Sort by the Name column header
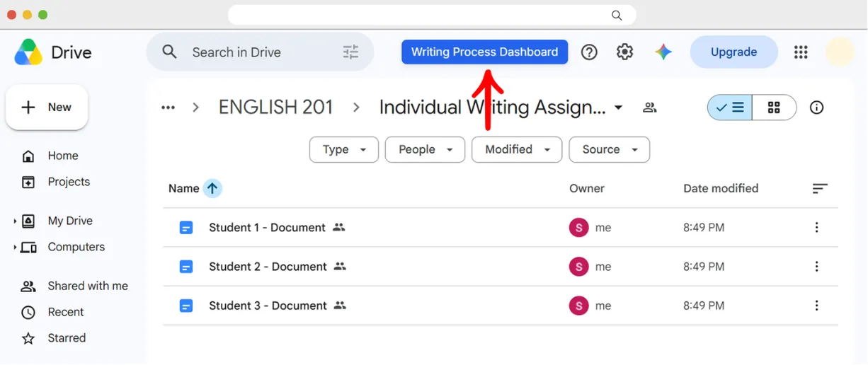The height and width of the screenshot is (365, 868). coord(183,188)
